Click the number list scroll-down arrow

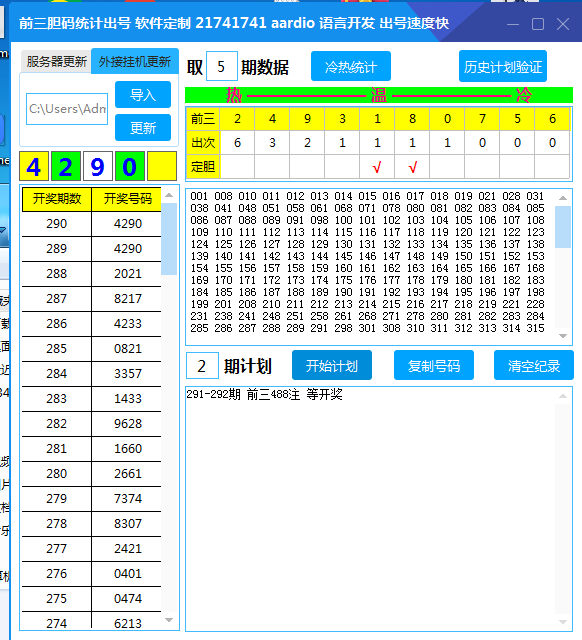pos(563,336)
